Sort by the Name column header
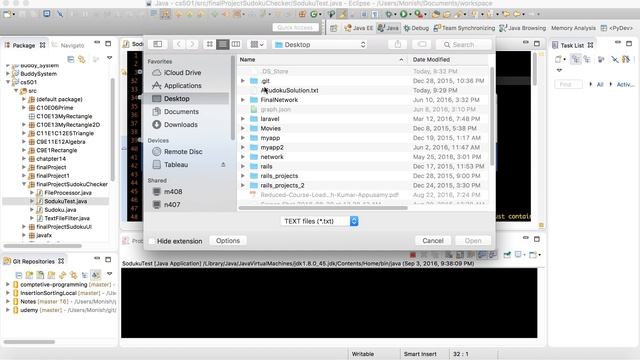The height and width of the screenshot is (360, 640). click(247, 60)
